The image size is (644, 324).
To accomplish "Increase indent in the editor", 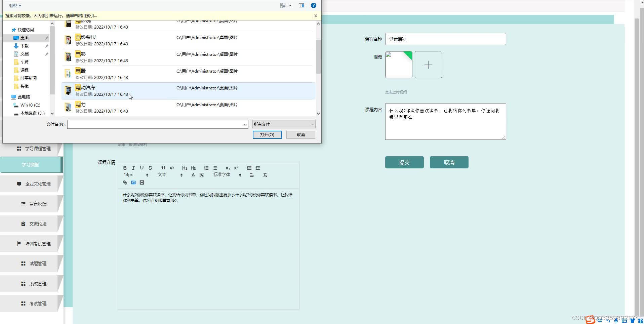I will point(258,168).
